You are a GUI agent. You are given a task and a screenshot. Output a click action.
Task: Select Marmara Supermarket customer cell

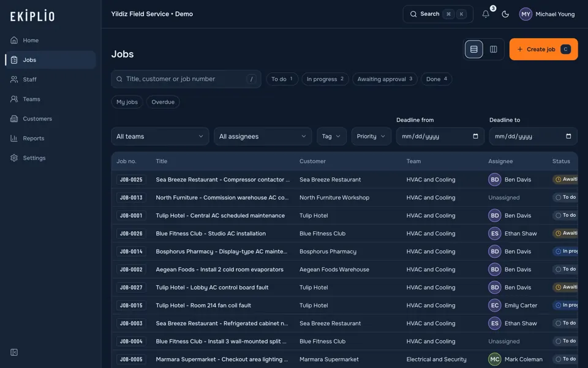(x=330, y=359)
